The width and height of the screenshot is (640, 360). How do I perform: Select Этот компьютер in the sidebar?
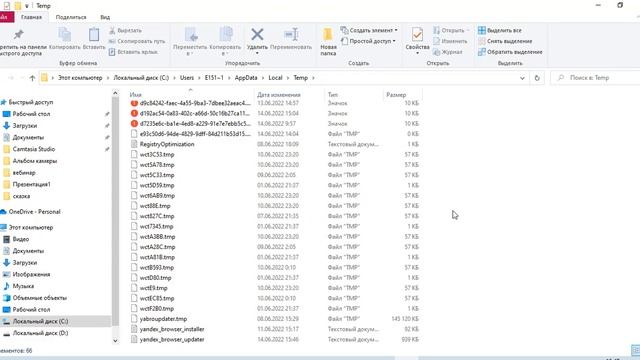pos(31,227)
